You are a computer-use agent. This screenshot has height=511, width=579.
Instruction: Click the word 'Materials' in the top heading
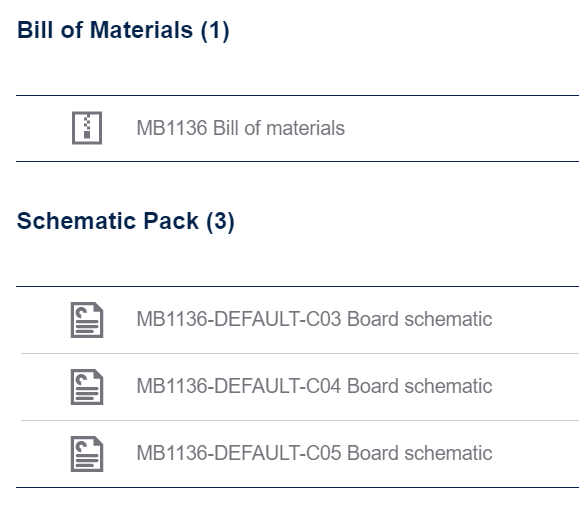click(x=141, y=30)
